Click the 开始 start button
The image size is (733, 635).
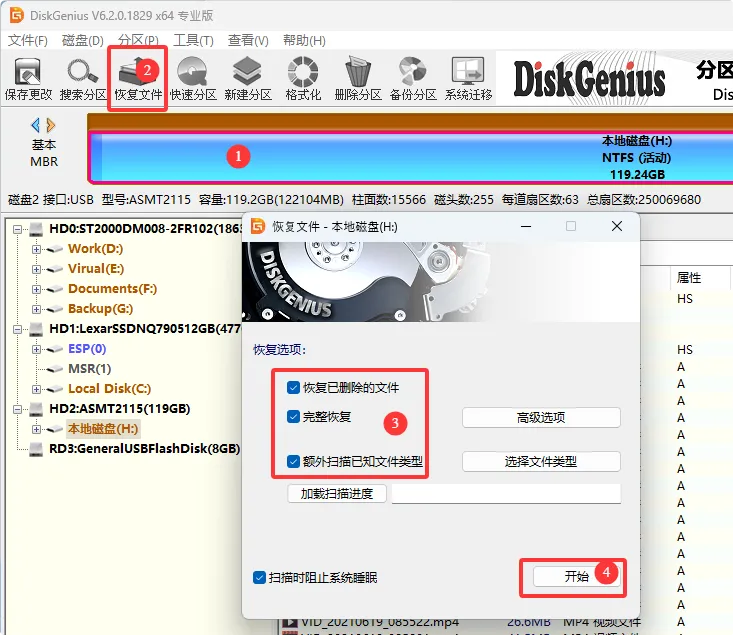(x=576, y=577)
